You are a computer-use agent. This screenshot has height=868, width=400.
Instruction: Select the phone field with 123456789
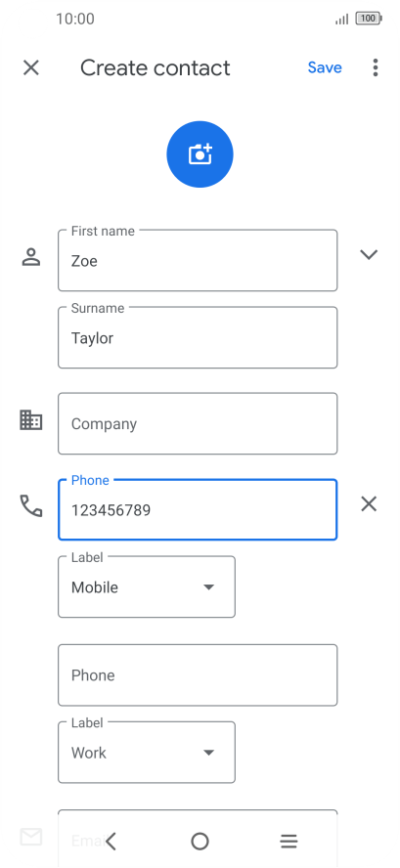[198, 509]
